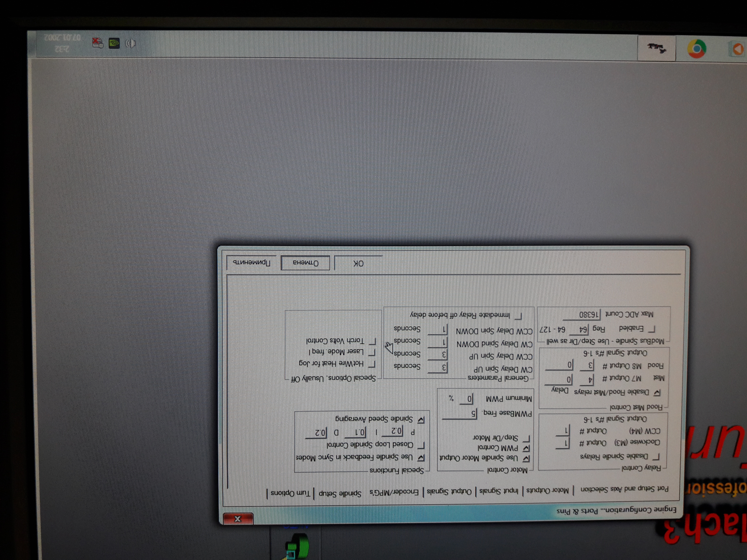Screen dimensions: 747x560
Task: Toggle Disable Spindle Relays checkbox
Action: click(656, 457)
